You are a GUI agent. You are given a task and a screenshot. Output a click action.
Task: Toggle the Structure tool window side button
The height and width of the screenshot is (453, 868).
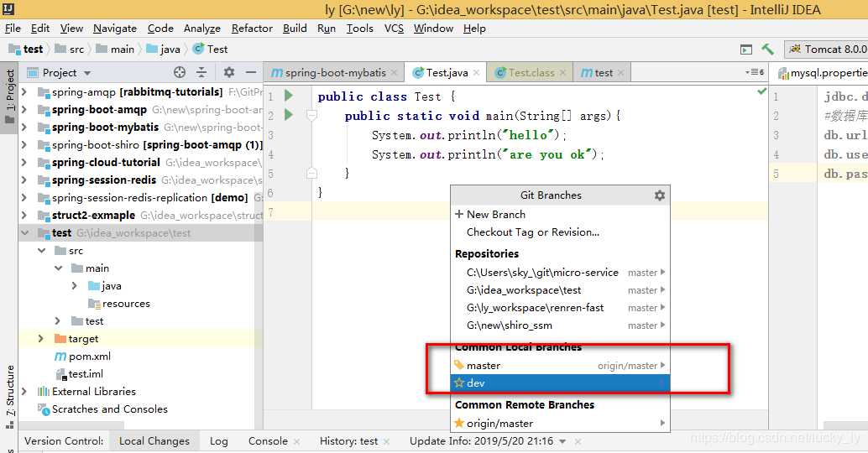[x=9, y=395]
